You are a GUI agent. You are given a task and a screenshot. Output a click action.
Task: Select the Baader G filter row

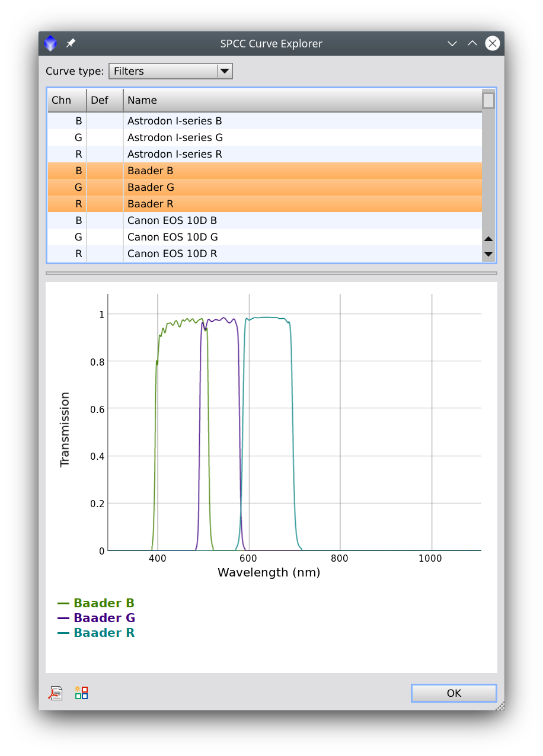coord(264,187)
